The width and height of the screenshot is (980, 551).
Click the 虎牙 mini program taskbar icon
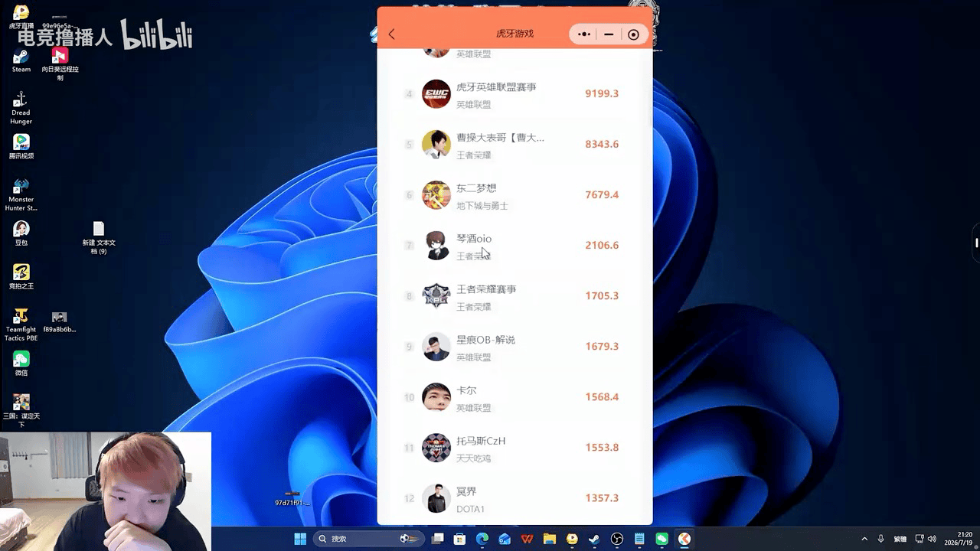pos(684,539)
